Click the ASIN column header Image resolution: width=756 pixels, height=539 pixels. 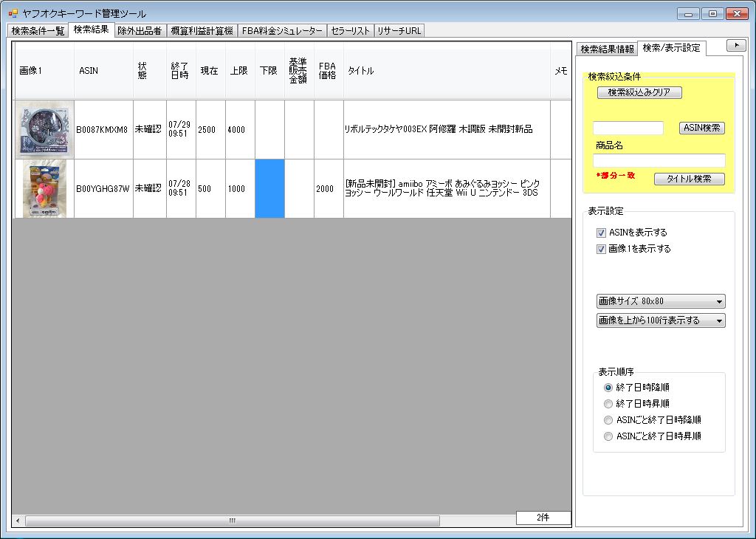103,71
